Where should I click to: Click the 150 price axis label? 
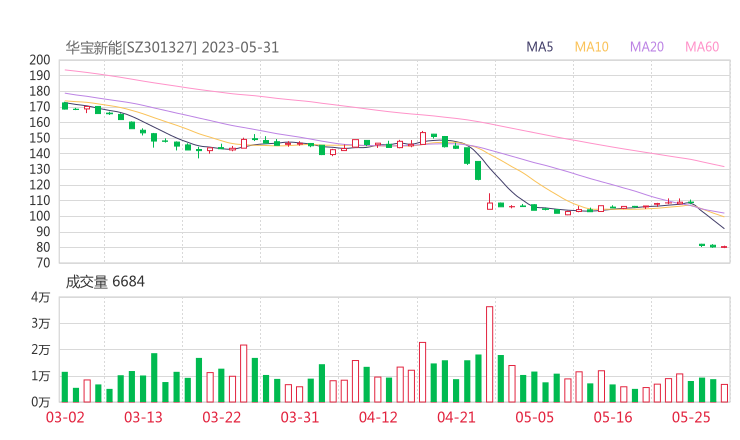click(40, 138)
